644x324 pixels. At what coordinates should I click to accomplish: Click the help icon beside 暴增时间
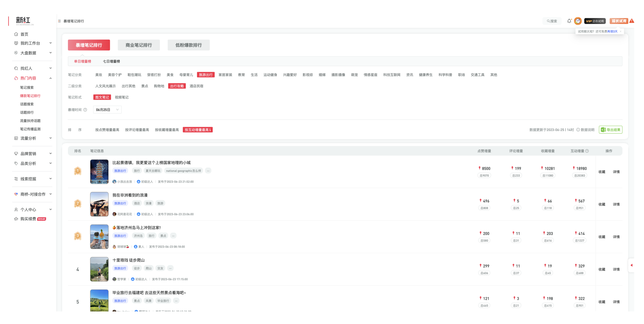(85, 110)
